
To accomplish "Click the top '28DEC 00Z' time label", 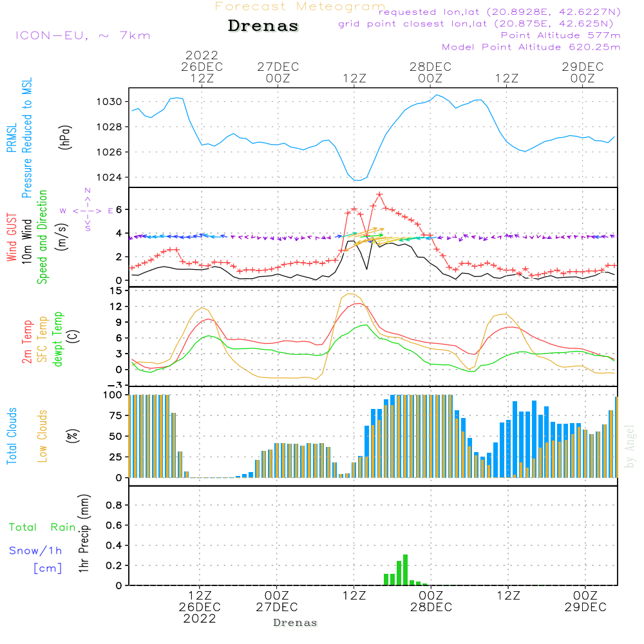I will click(x=430, y=73).
